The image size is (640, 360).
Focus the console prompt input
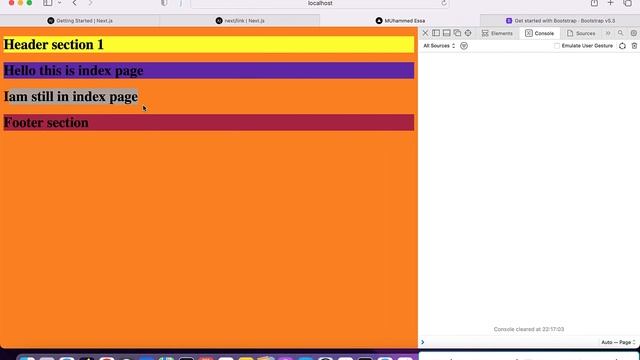click(x=510, y=342)
